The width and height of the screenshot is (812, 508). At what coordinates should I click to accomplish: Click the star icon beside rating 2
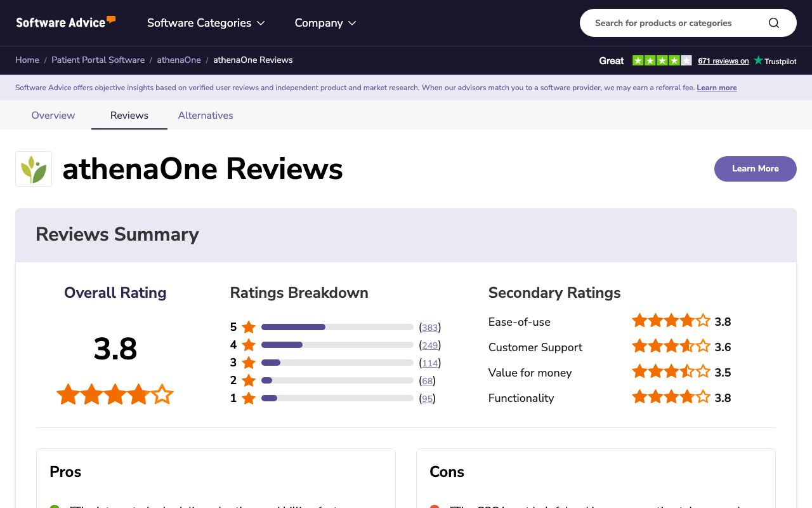click(249, 380)
